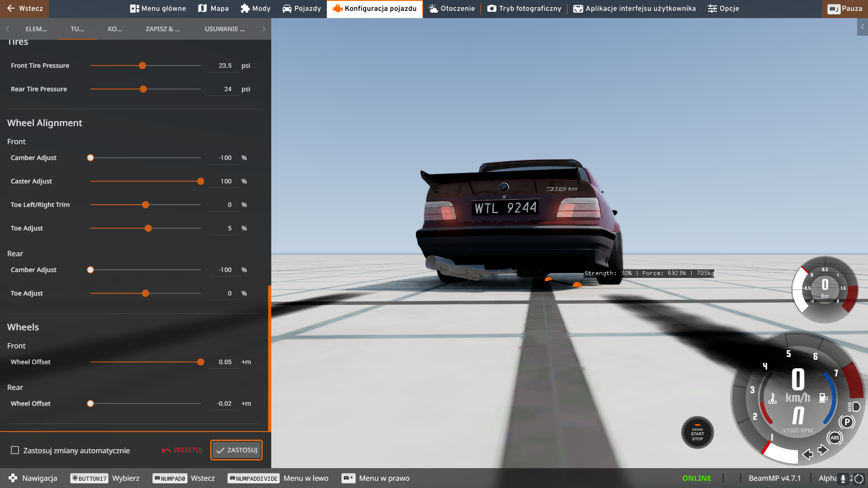
Task: Click rear Toe Adjust slider handle
Action: (146, 293)
